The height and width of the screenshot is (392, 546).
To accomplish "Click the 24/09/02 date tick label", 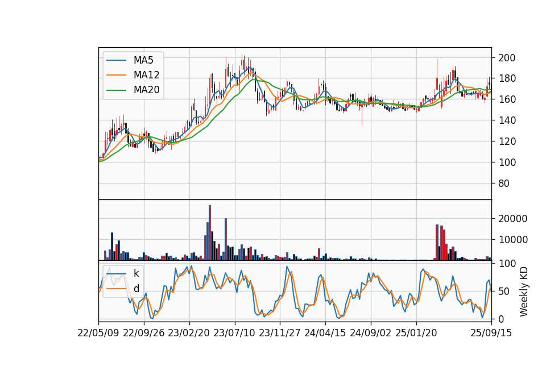I will click(370, 333).
